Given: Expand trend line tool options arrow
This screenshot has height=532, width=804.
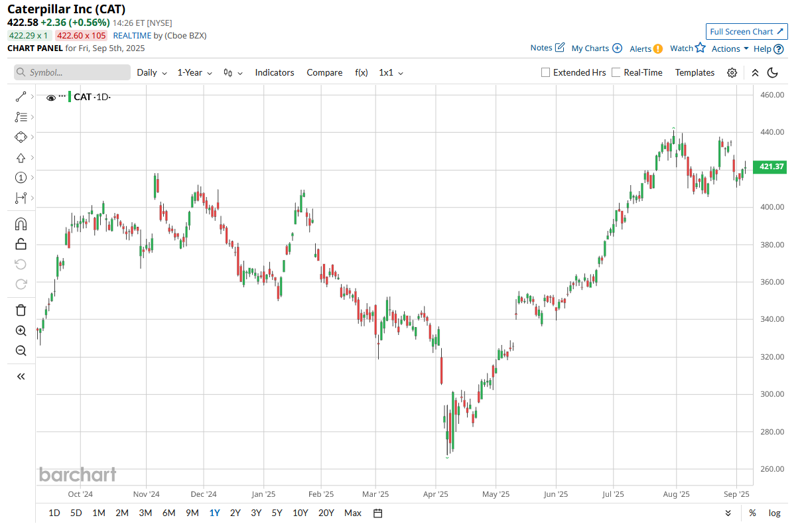Looking at the screenshot, I should [32, 97].
